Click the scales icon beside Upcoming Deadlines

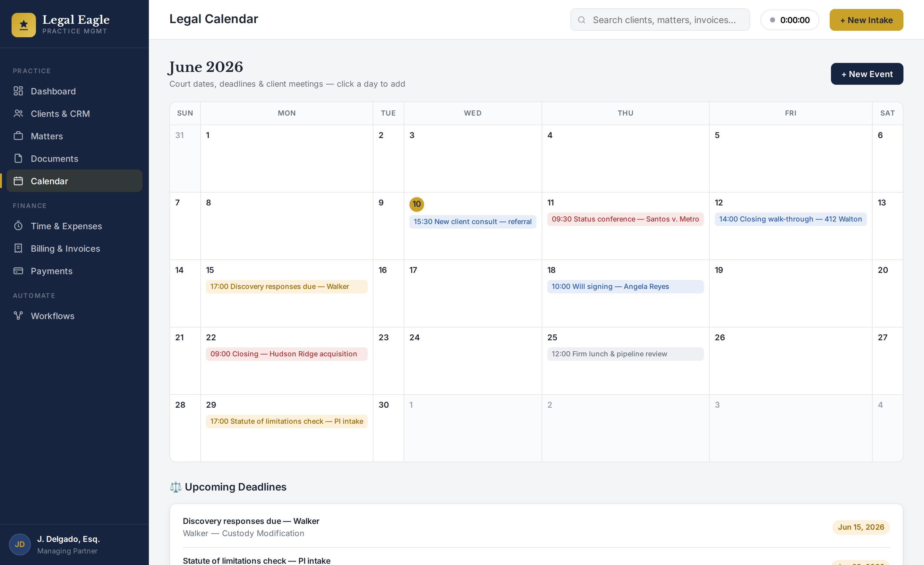(175, 487)
